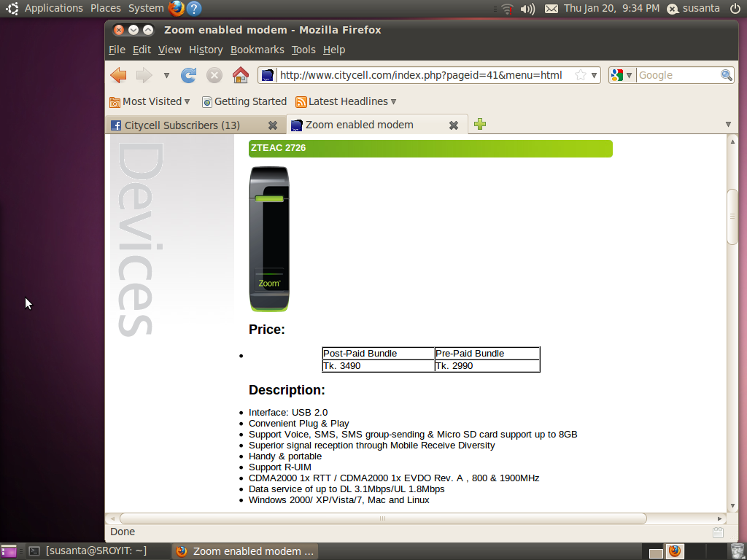Screen dimensions: 747x560
Task: Open the help icon in the top panel
Action: (194, 8)
